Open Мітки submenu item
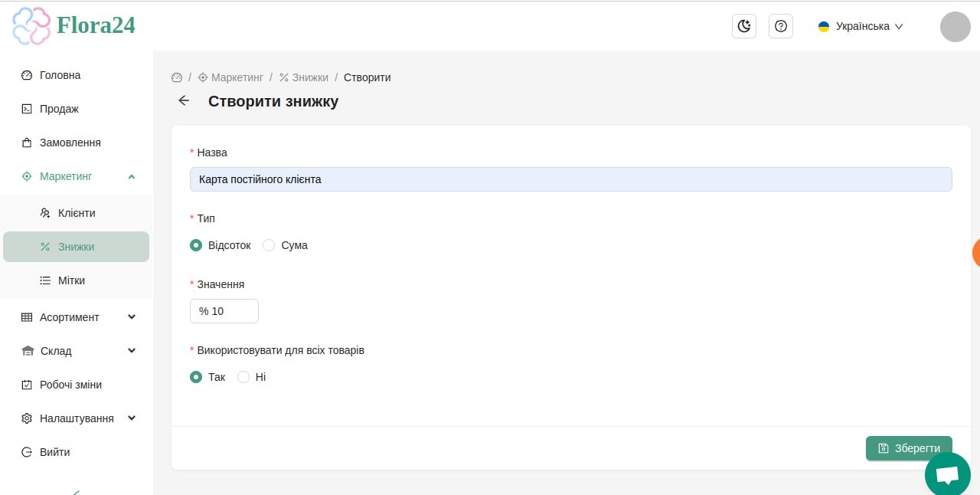The width and height of the screenshot is (980, 495). pos(77,280)
